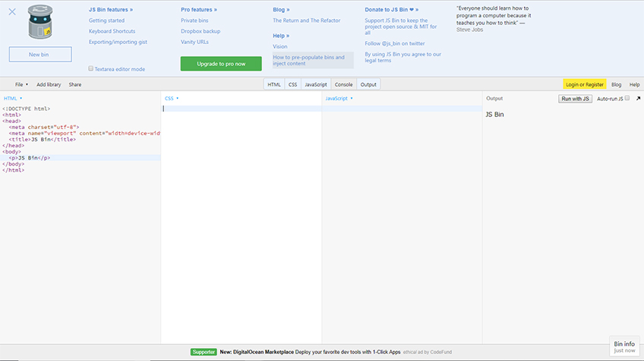Image resolution: width=644 pixels, height=361 pixels.
Task: Click the green Supporter badge
Action: coord(204,352)
